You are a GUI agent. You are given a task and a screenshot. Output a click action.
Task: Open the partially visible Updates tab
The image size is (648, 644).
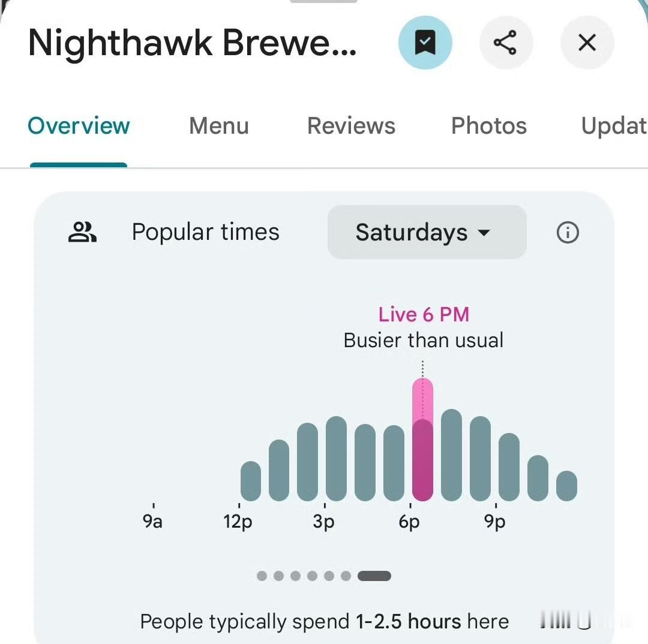(614, 126)
